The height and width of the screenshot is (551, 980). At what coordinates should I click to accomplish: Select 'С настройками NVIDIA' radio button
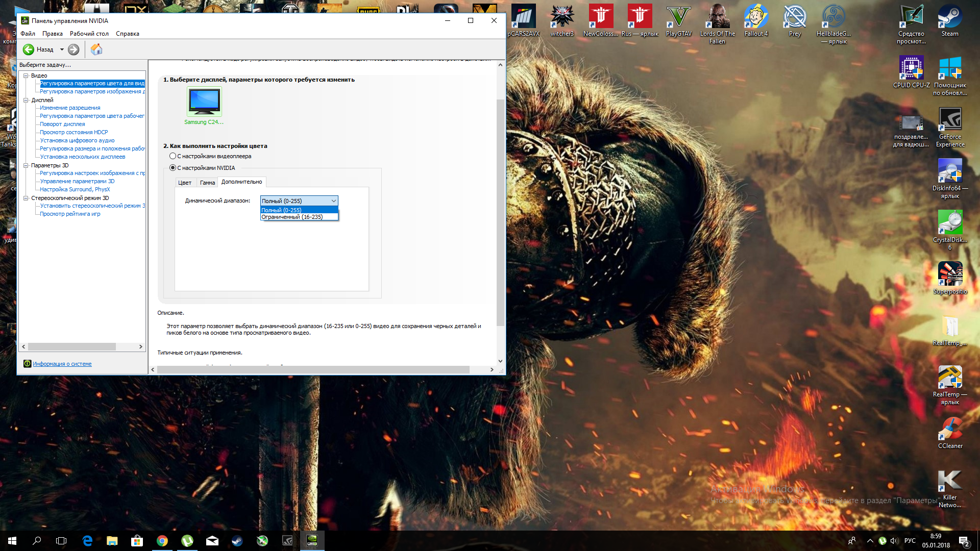pyautogui.click(x=173, y=168)
